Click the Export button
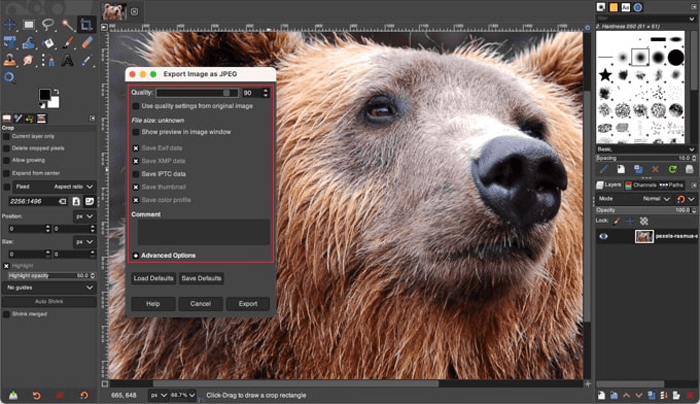 247,303
